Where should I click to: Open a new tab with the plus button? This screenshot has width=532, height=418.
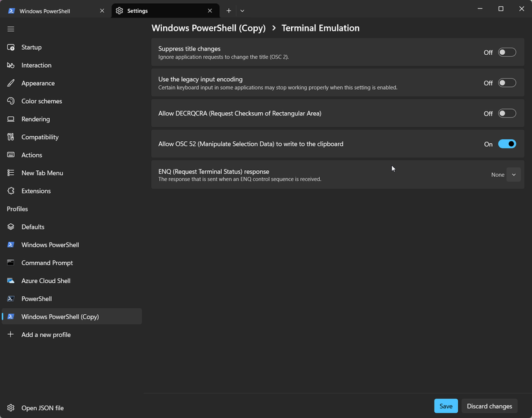pyautogui.click(x=229, y=11)
